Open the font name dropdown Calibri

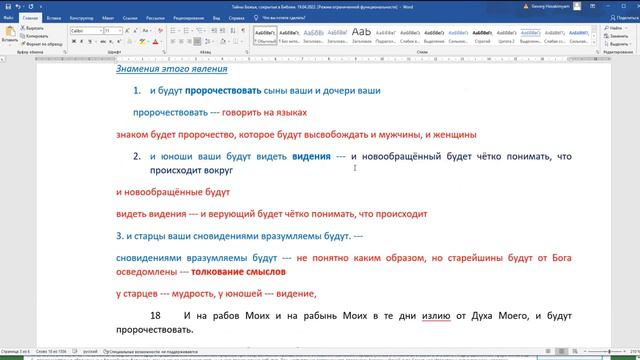[x=101, y=31]
